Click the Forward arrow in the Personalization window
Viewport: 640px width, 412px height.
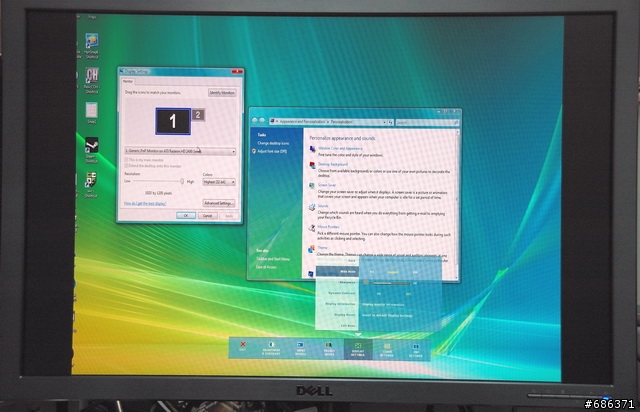[x=262, y=121]
